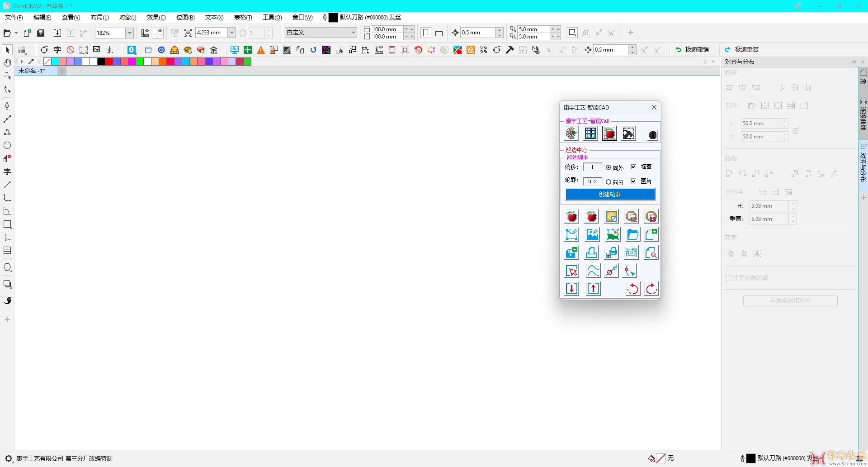This screenshot has height=467, width=868.
Task: Select the Rectangle tool in toolbox
Action: [x=7, y=224]
